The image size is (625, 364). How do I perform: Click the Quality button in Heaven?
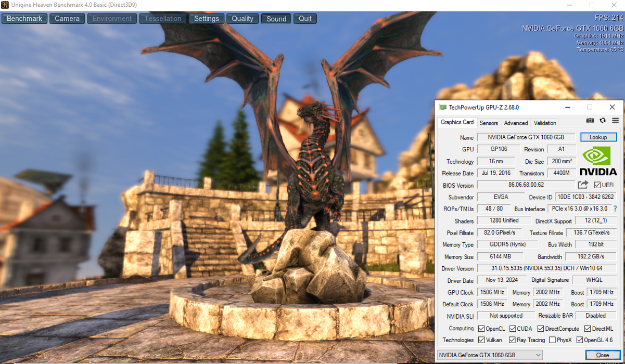pyautogui.click(x=243, y=18)
